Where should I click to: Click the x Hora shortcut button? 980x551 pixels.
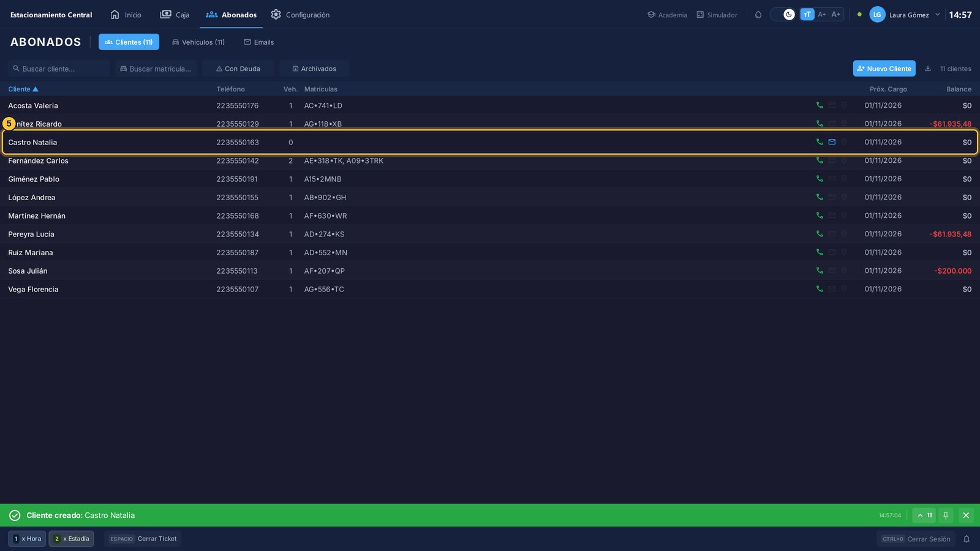[x=27, y=539]
